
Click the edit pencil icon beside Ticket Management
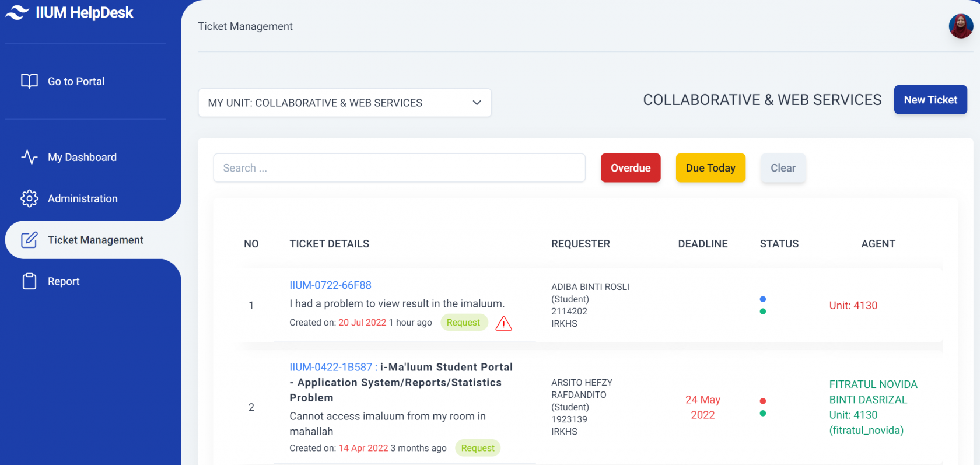pos(29,240)
